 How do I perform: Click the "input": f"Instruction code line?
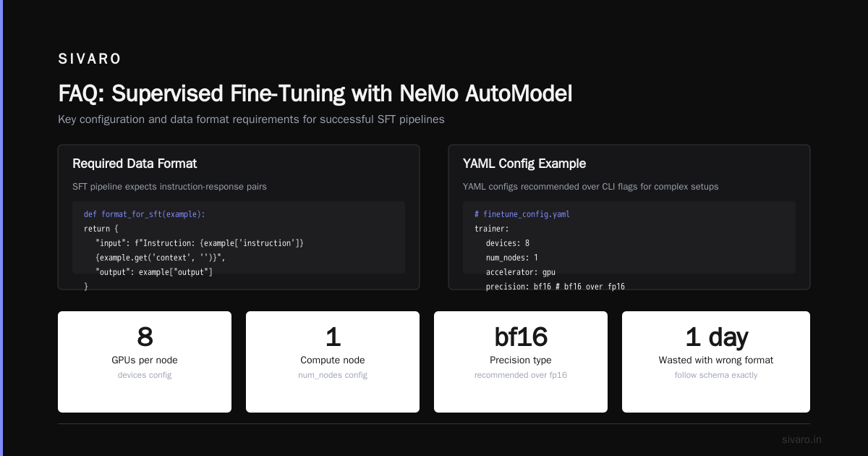200,244
